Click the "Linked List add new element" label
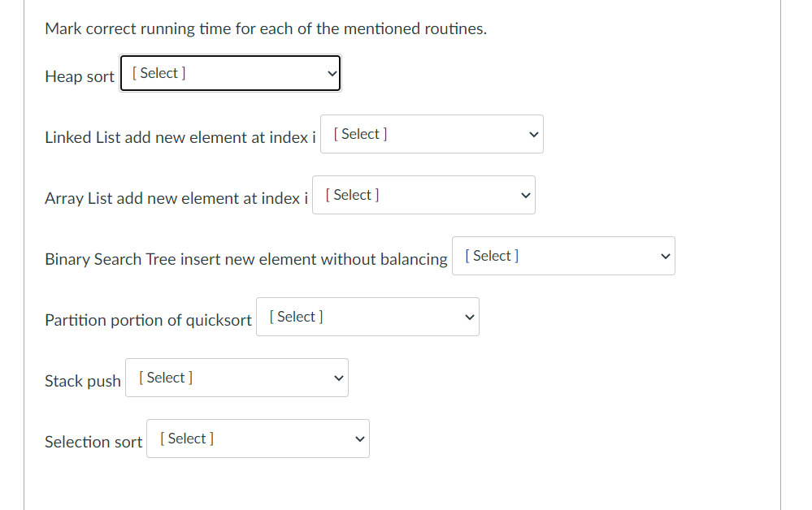This screenshot has width=812, height=510. point(180,137)
